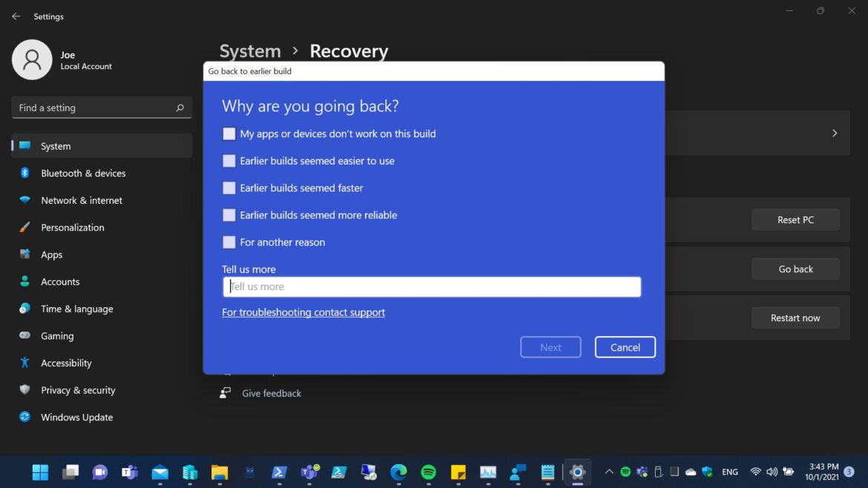Launch Microsoft Edge from the taskbar

398,472
